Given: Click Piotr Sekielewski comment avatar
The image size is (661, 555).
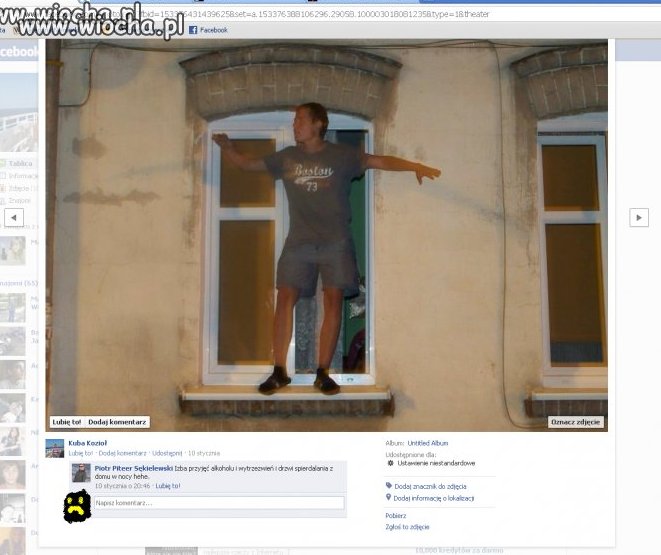Looking at the screenshot, I should (81, 472).
